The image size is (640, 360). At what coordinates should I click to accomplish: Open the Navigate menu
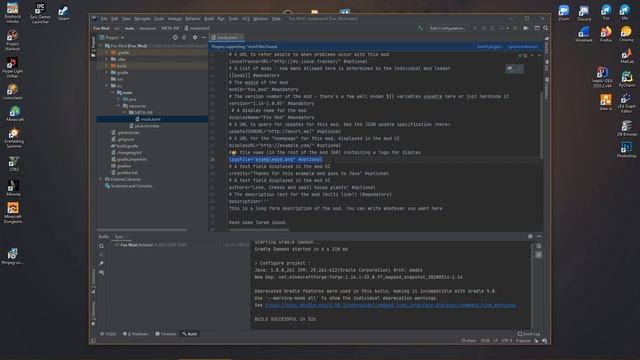click(142, 19)
